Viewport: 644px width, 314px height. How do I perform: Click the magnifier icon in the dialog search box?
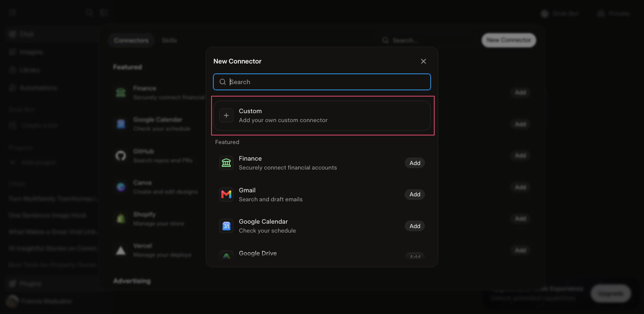[x=222, y=82]
